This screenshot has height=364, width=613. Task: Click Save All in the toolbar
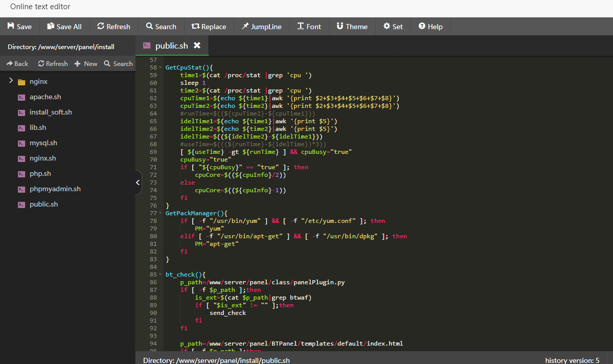tap(64, 27)
